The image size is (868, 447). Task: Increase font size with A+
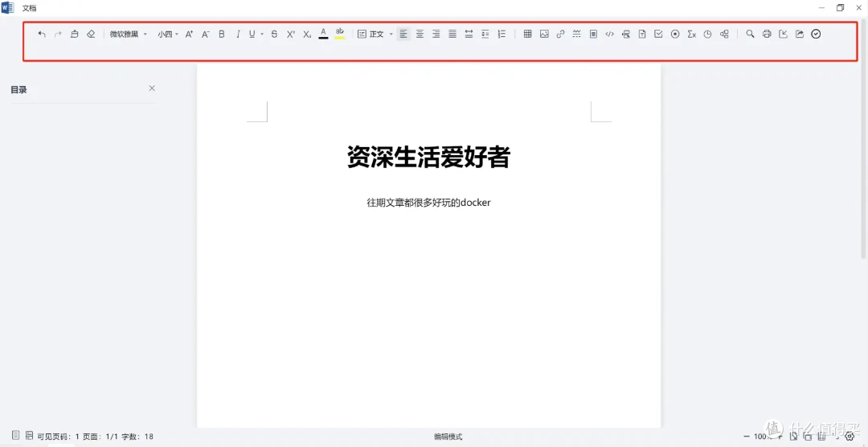pyautogui.click(x=190, y=35)
